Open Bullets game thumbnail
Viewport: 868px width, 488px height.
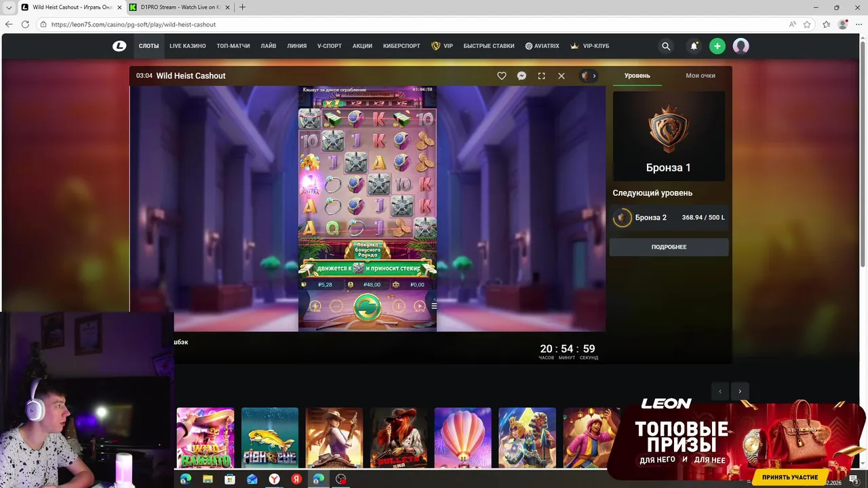[x=399, y=438]
